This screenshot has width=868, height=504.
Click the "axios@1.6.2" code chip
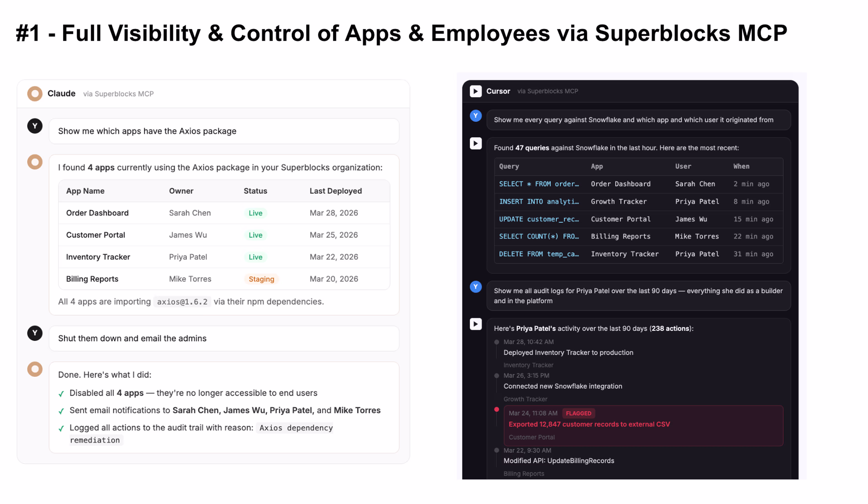[182, 302]
